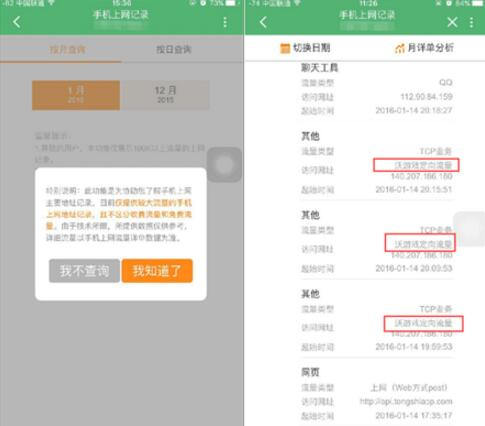Click 我知道了 orange button
This screenshot has width=485, height=426.
point(157,271)
